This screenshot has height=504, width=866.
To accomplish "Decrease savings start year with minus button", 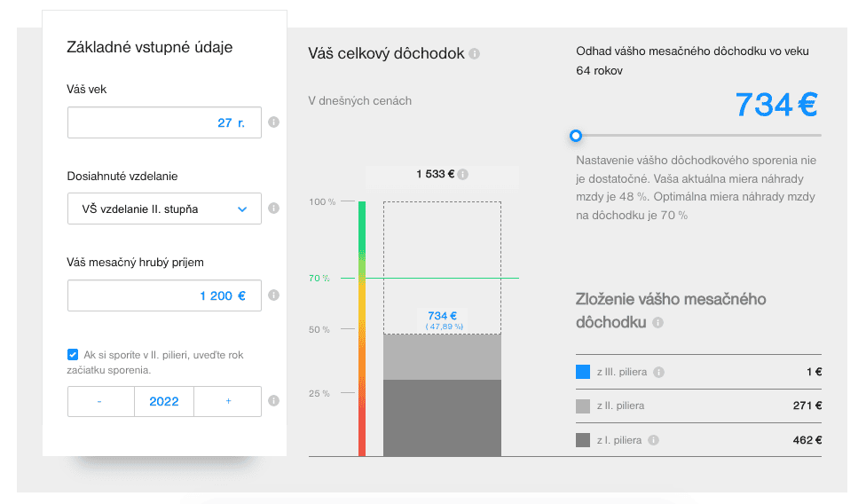I will tap(100, 401).
